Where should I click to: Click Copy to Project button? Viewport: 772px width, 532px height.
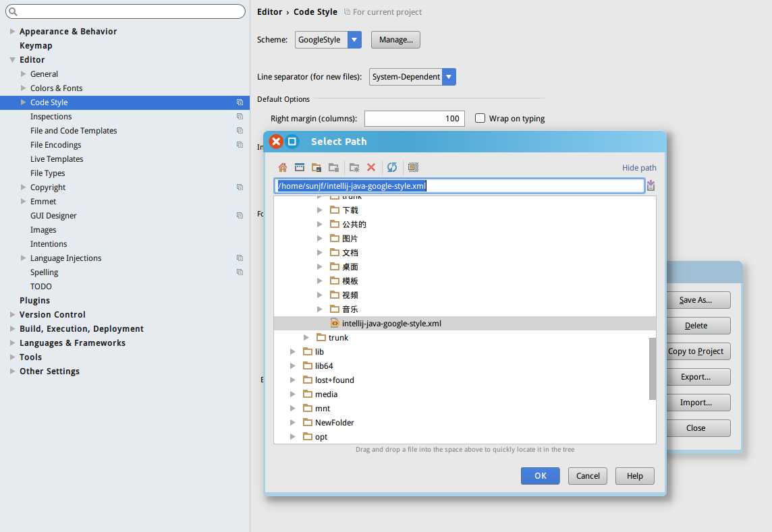(698, 351)
